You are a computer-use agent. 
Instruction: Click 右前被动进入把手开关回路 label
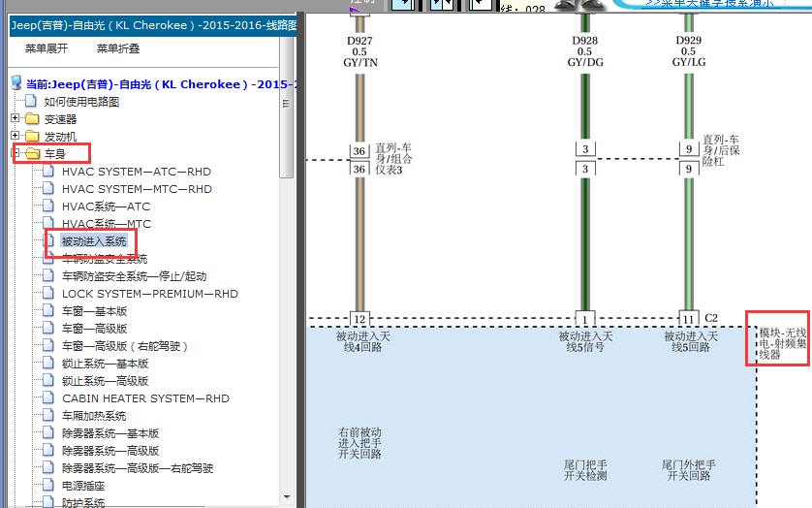(359, 443)
